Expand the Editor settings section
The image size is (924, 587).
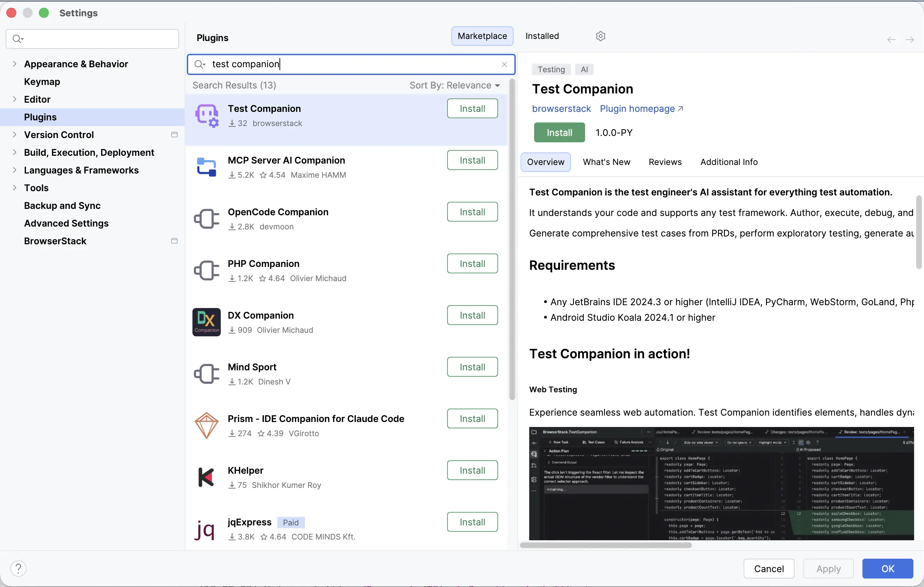15,99
